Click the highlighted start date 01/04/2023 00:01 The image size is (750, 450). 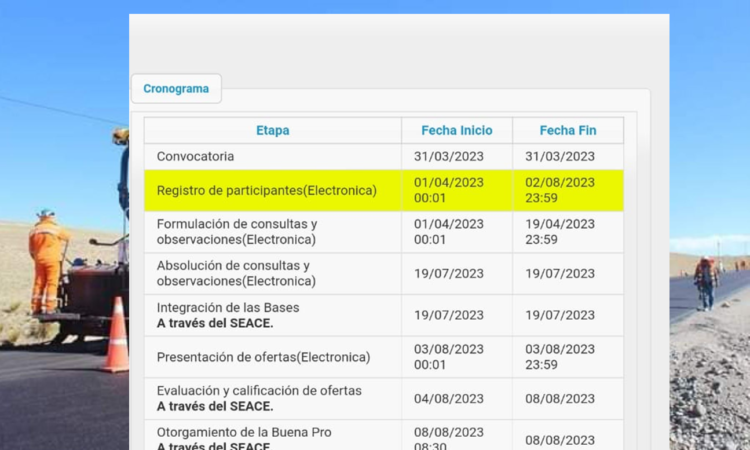pyautogui.click(x=449, y=190)
